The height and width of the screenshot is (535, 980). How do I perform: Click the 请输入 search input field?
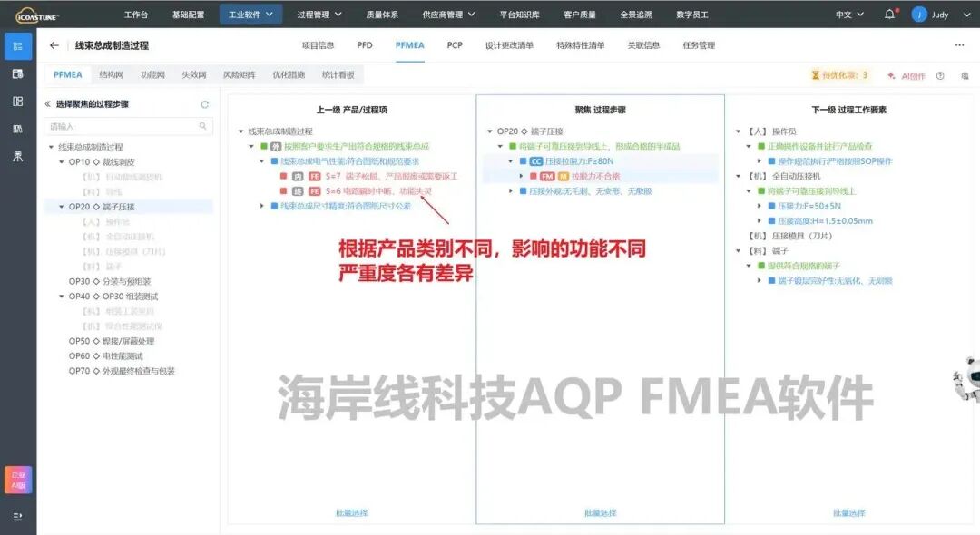[x=128, y=126]
